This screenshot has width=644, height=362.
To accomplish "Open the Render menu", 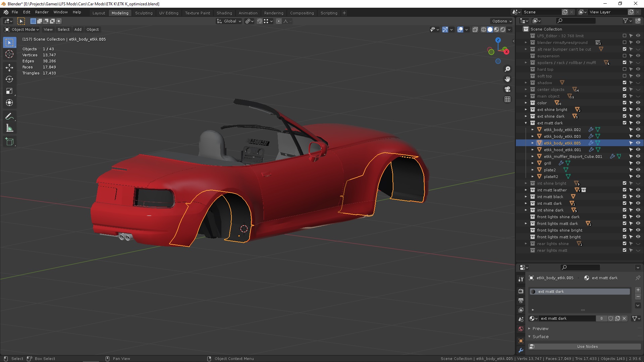I will (42, 12).
